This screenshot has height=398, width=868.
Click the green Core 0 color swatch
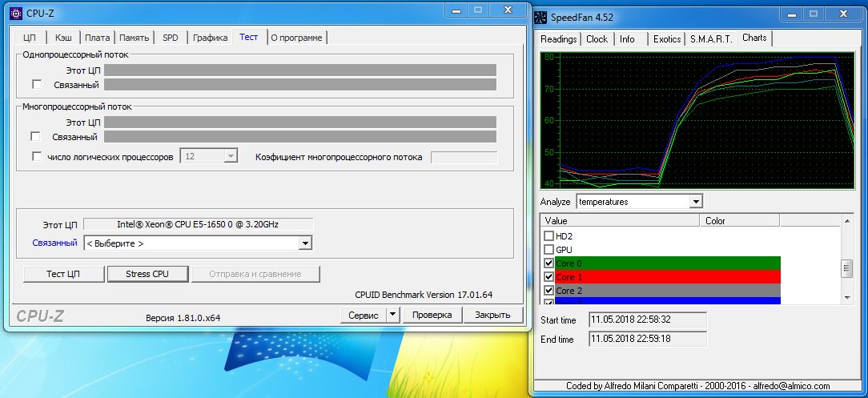[668, 263]
